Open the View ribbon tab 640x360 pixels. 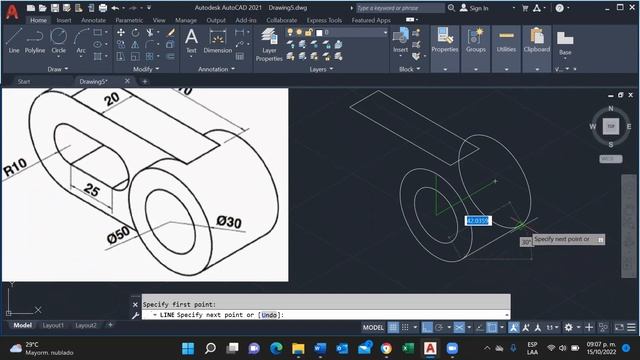(159, 20)
